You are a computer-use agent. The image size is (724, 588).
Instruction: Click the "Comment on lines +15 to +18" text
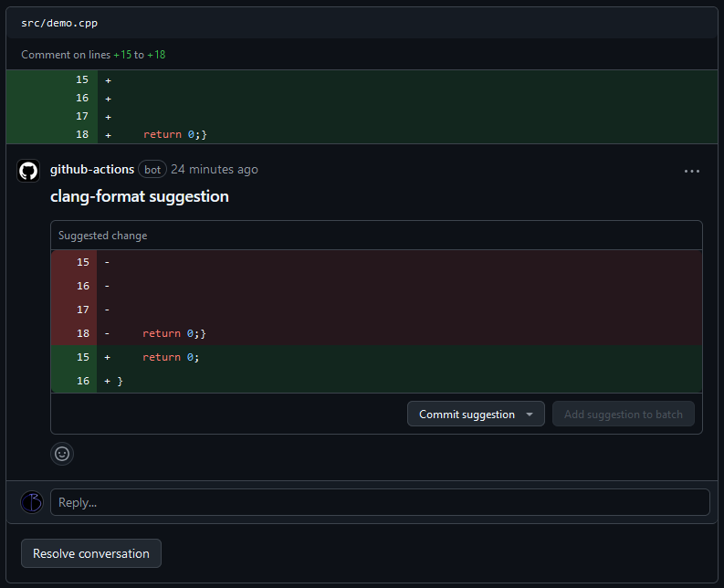(93, 55)
